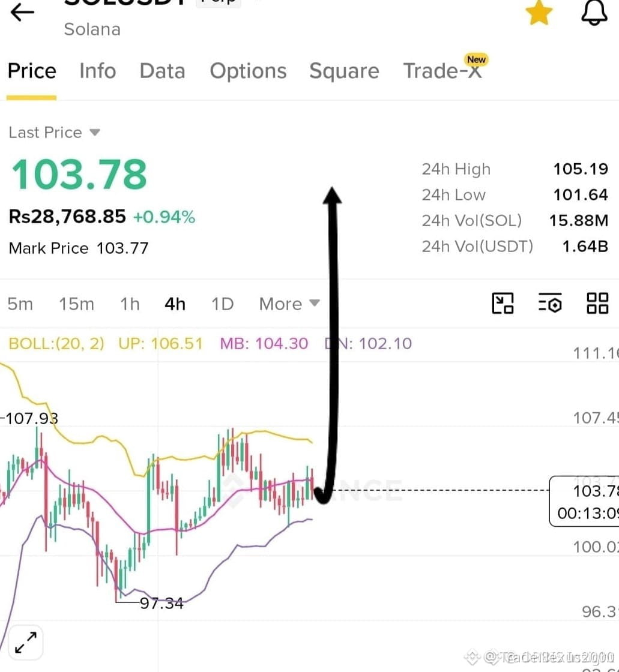Expand chart to fullscreen with diagonal arrows

tap(26, 642)
